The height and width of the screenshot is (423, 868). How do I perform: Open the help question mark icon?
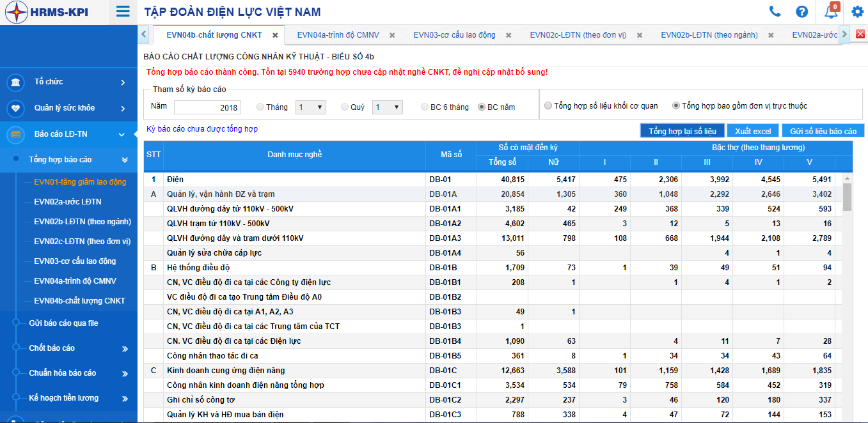(x=801, y=12)
